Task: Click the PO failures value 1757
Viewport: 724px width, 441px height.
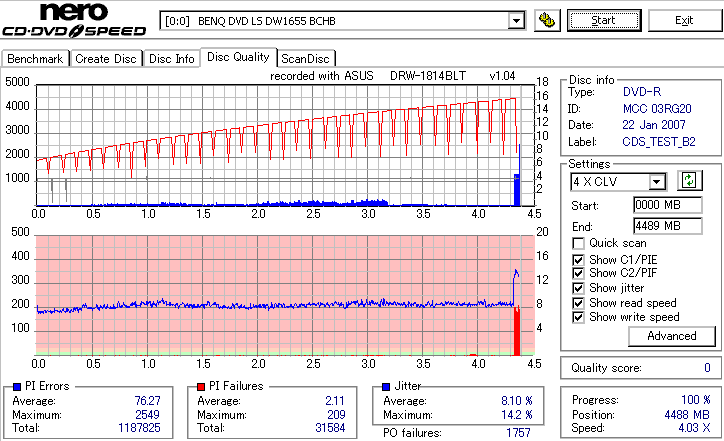Action: pyautogui.click(x=518, y=433)
